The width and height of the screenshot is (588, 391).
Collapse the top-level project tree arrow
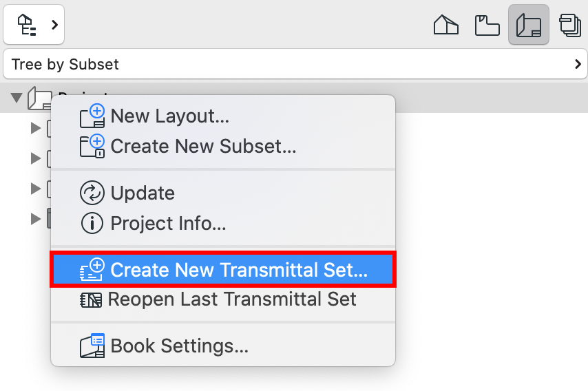pos(17,98)
